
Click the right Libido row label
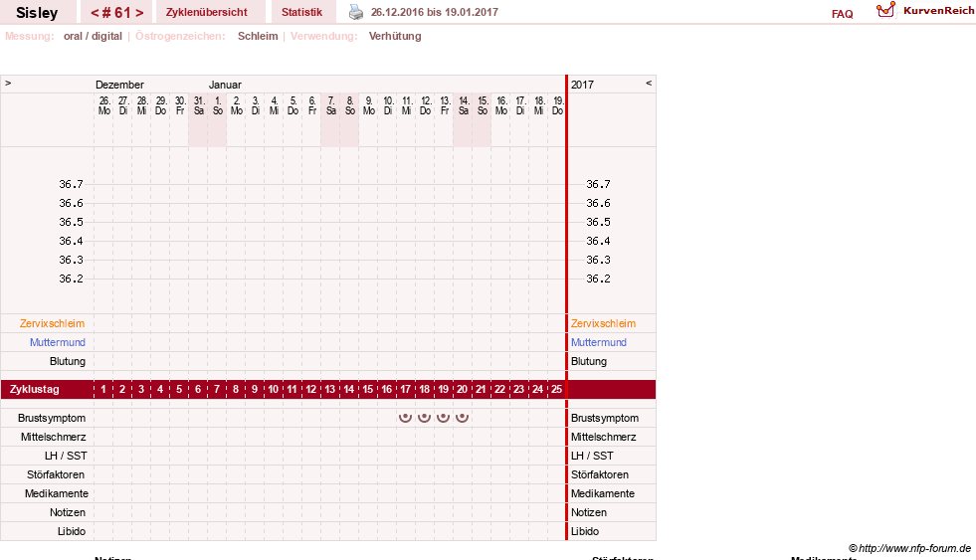click(x=585, y=531)
